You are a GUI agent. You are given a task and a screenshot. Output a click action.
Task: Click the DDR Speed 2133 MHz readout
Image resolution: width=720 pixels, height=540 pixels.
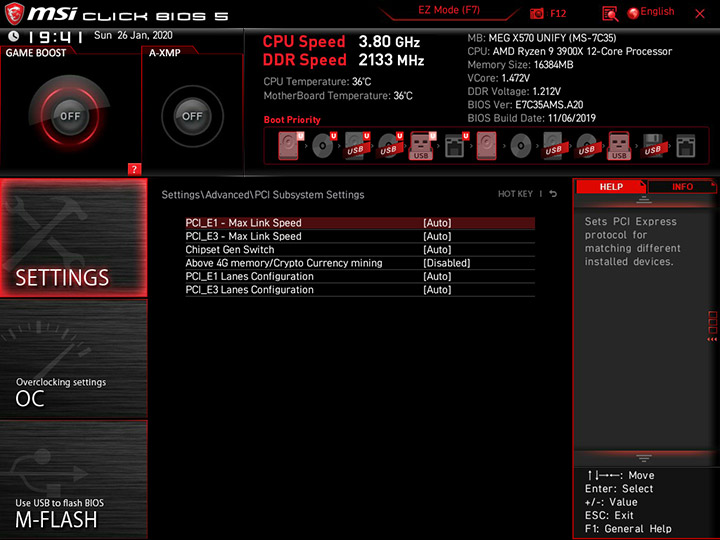click(343, 60)
